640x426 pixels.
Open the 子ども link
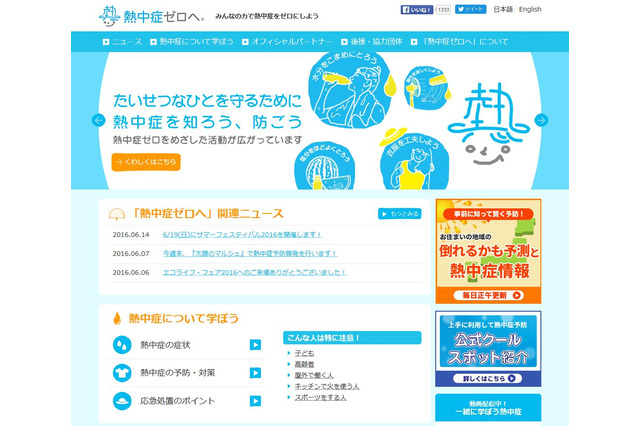tap(304, 353)
